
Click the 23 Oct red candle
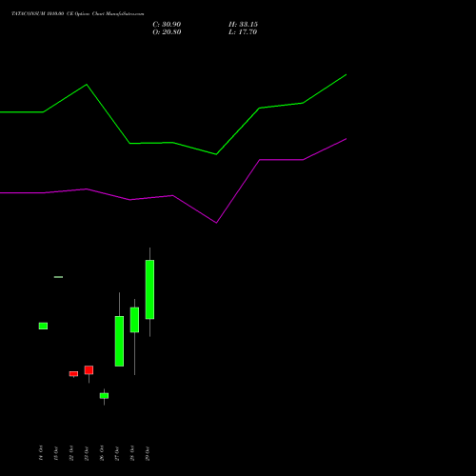pos(89,370)
